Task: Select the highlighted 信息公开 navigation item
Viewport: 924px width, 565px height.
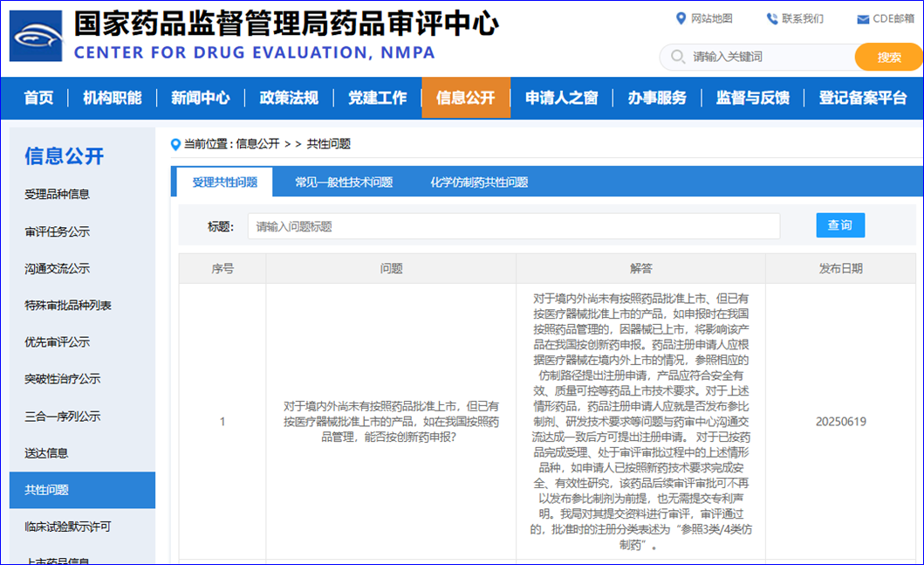Action: 466,98
